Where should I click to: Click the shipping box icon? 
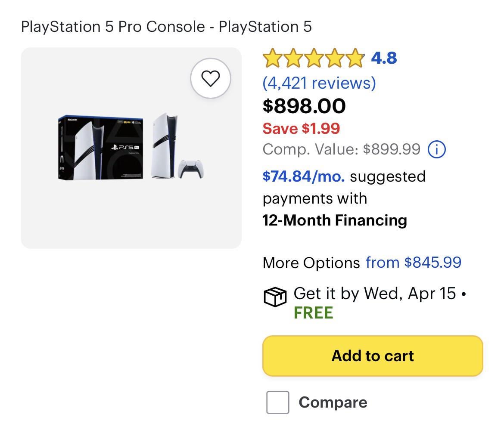(x=274, y=297)
